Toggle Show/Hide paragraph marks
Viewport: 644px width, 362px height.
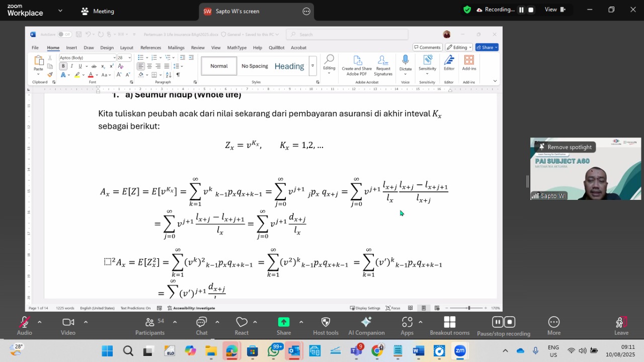(x=178, y=75)
